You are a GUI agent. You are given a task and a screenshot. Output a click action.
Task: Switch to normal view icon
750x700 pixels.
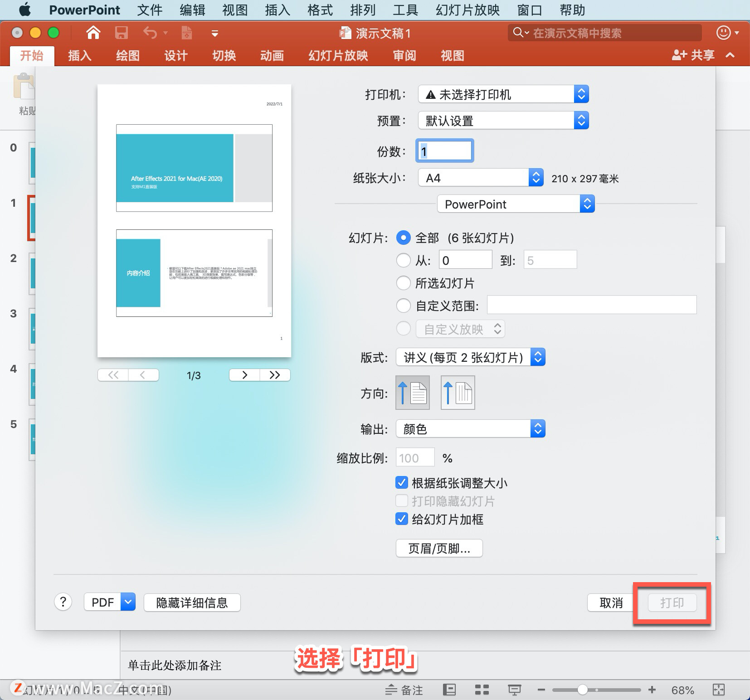click(x=449, y=690)
